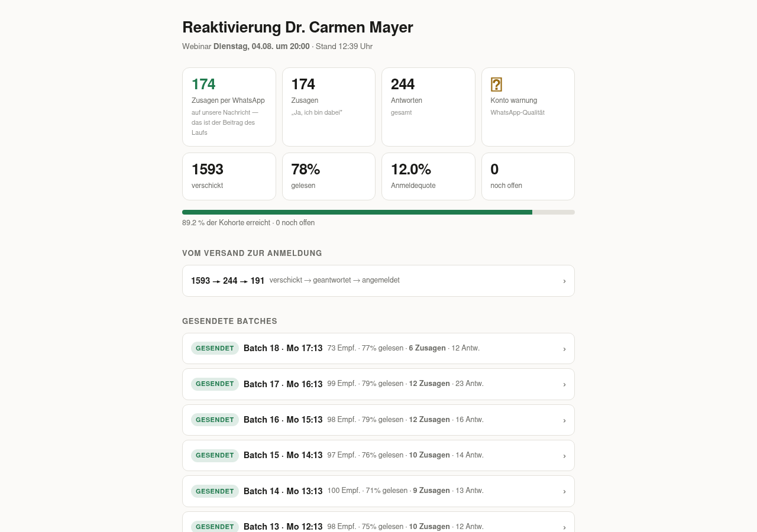Click the GESENDETE BATCHES heading
This screenshot has width=757, height=532.
coord(229,321)
